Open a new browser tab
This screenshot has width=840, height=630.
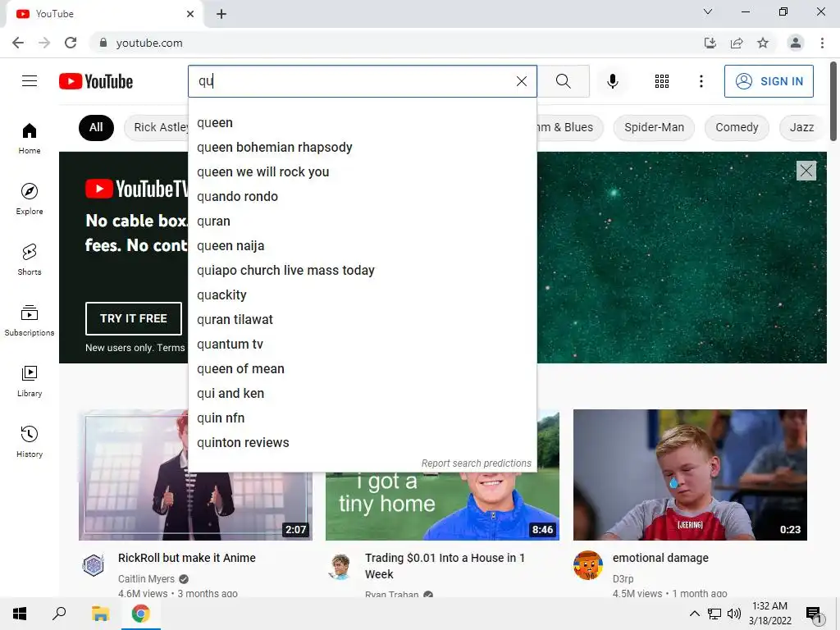(221, 14)
